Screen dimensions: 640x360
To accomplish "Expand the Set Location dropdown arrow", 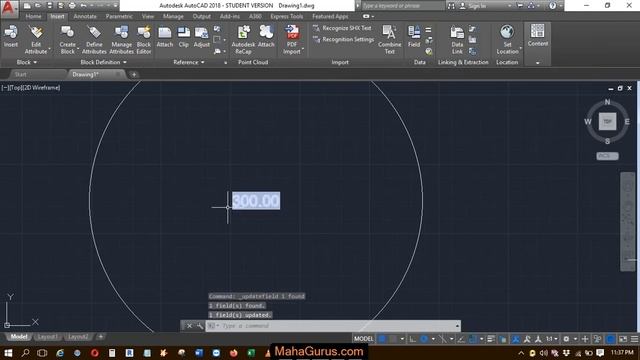I will pos(521,50).
